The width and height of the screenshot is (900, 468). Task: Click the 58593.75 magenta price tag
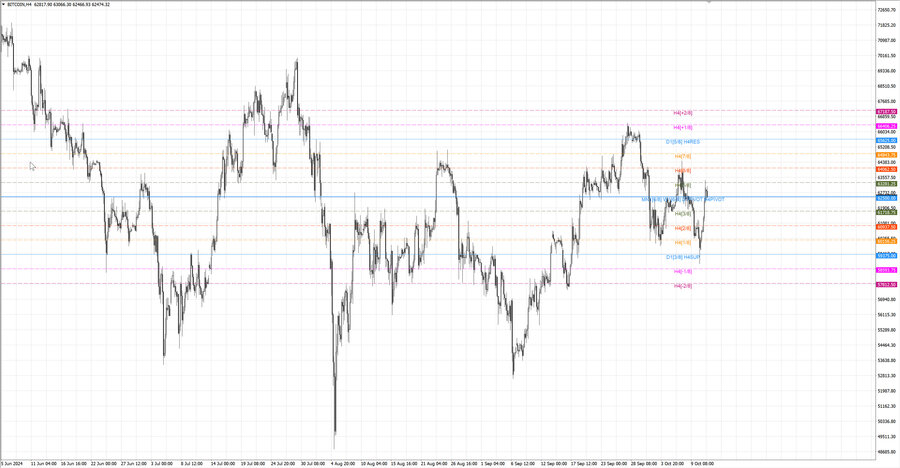coord(887,270)
